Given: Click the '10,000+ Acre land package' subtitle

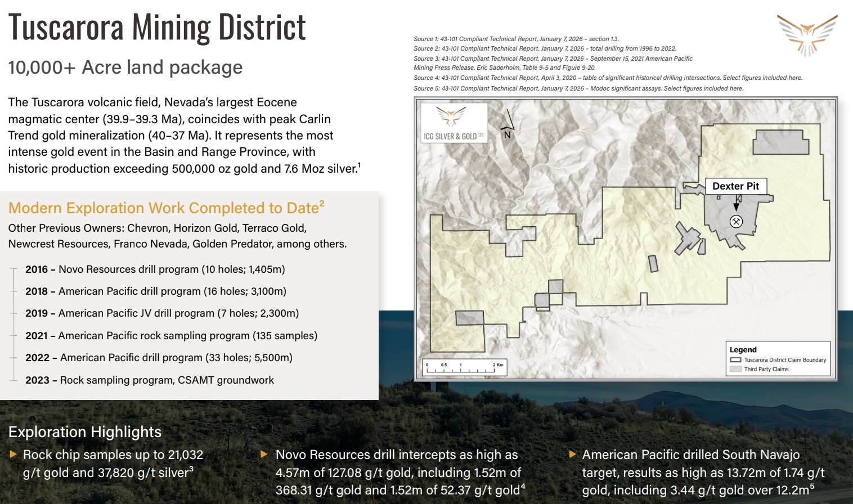Looking at the screenshot, I should click(x=125, y=67).
